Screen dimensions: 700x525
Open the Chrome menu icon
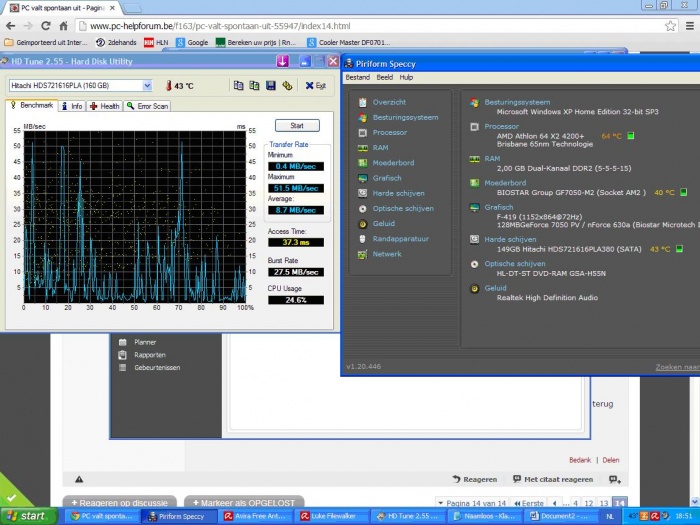[690, 26]
